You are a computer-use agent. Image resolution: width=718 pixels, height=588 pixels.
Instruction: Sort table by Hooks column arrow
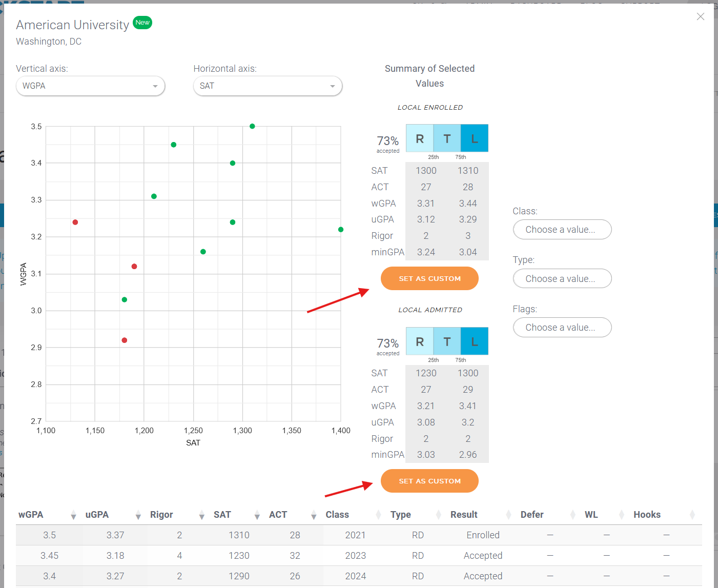692,515
